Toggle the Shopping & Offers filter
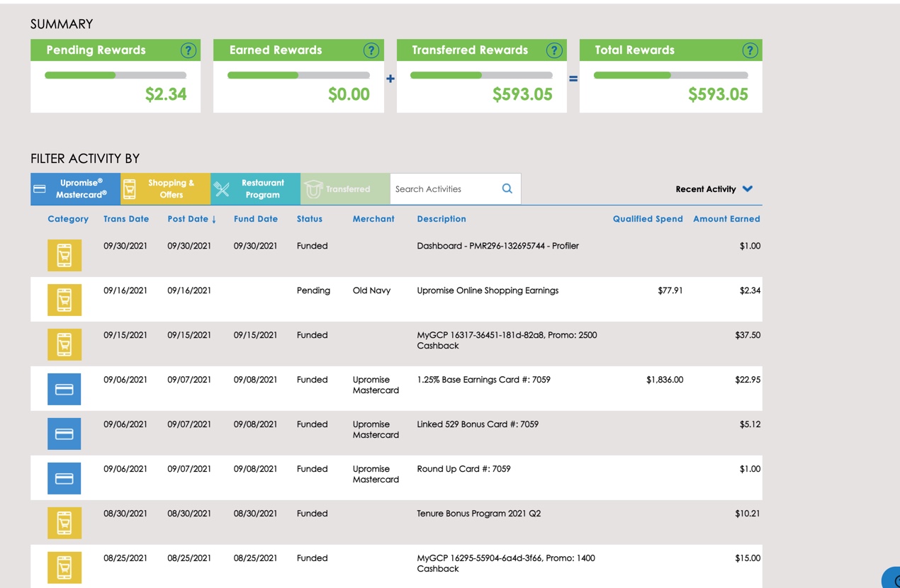900x588 pixels. click(x=165, y=188)
